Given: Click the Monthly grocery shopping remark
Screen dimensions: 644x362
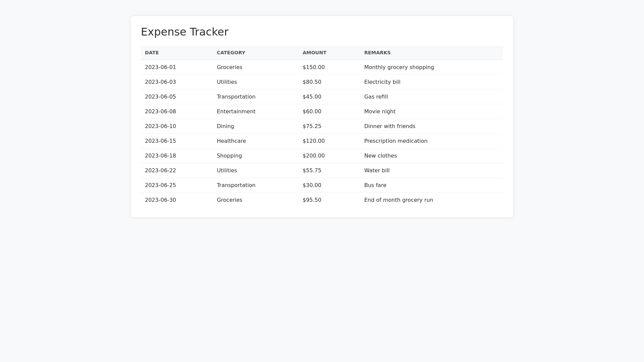Looking at the screenshot, I should (399, 67).
